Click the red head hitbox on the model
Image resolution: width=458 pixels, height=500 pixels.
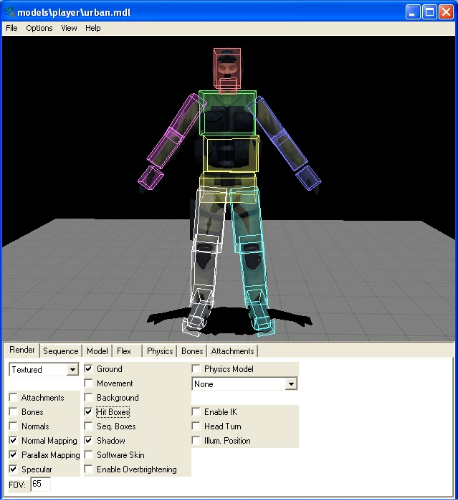(227, 68)
